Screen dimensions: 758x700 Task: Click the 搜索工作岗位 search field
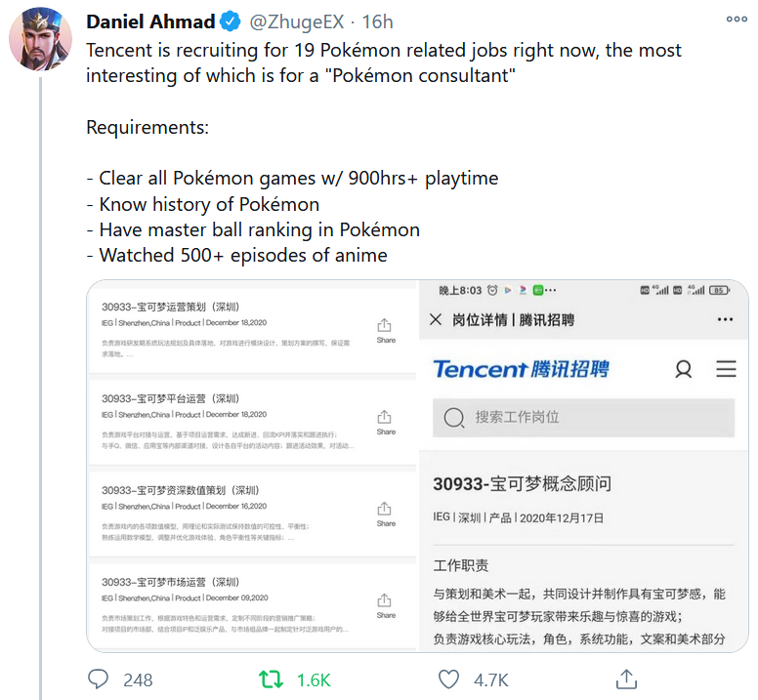(583, 417)
